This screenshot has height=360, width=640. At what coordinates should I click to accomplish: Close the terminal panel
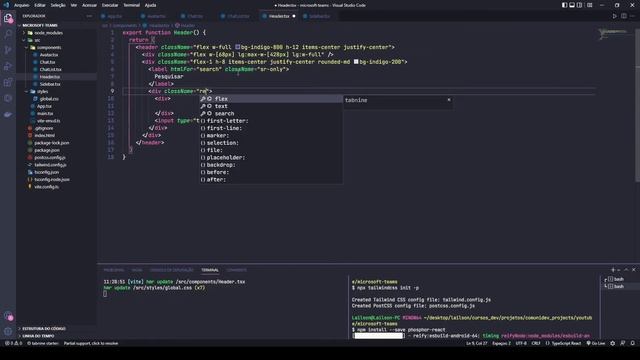point(633,270)
